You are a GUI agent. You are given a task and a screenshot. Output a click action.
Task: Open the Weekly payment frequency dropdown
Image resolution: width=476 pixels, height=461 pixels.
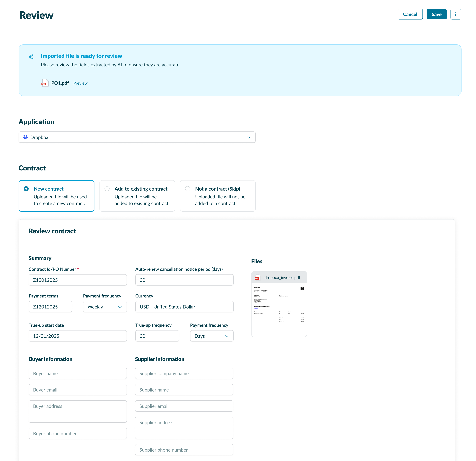(x=105, y=307)
